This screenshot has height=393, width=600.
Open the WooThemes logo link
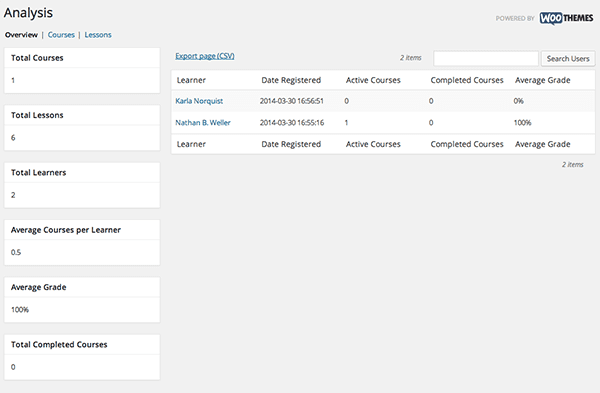pos(566,18)
